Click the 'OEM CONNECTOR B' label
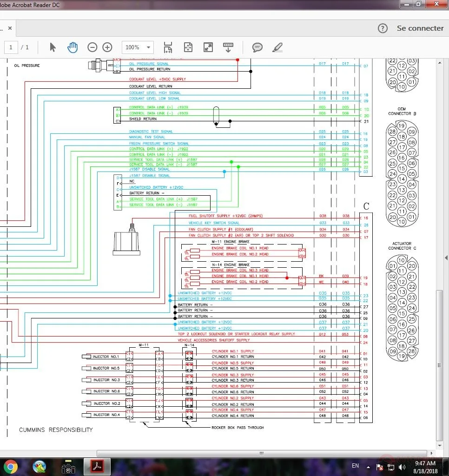The image size is (449, 476). 402,112
